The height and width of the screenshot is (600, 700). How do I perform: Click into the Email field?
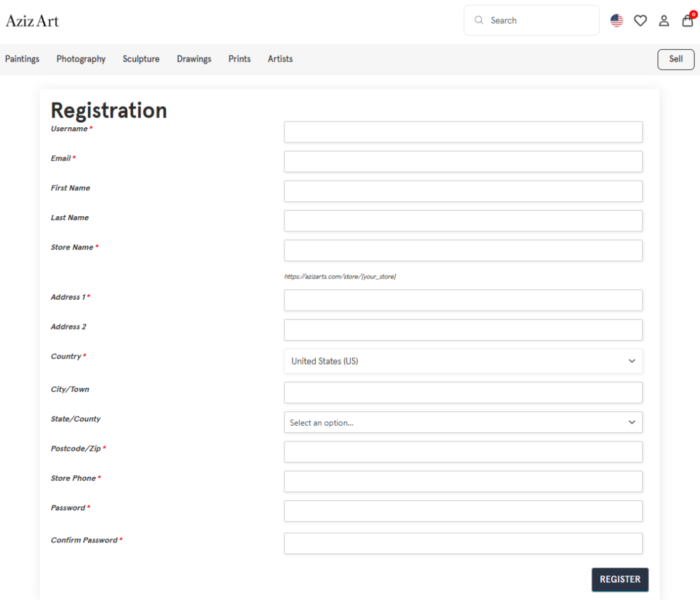coord(463,161)
